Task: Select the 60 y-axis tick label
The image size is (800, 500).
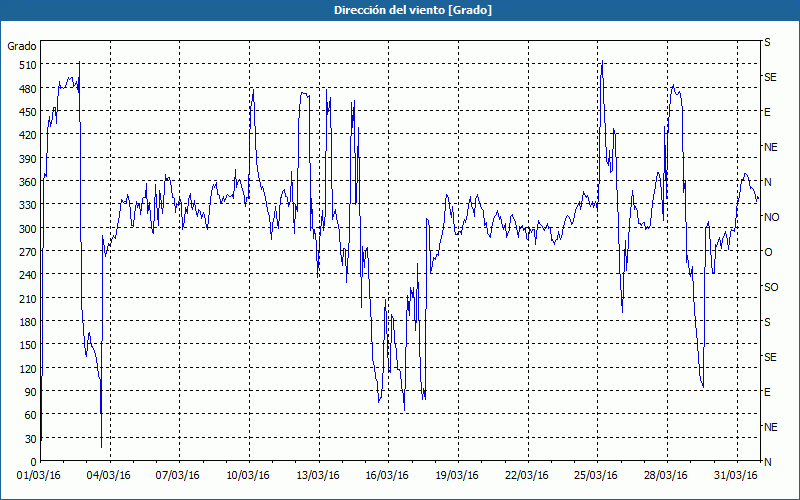Action: (31, 415)
